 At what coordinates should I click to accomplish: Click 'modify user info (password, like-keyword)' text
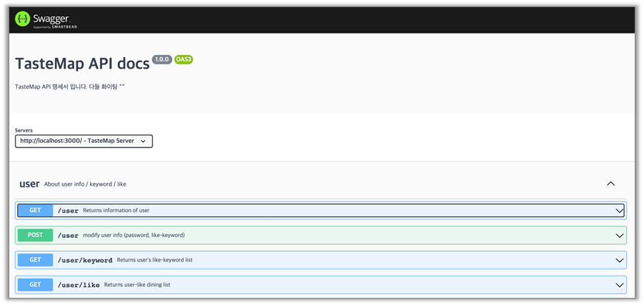click(134, 235)
